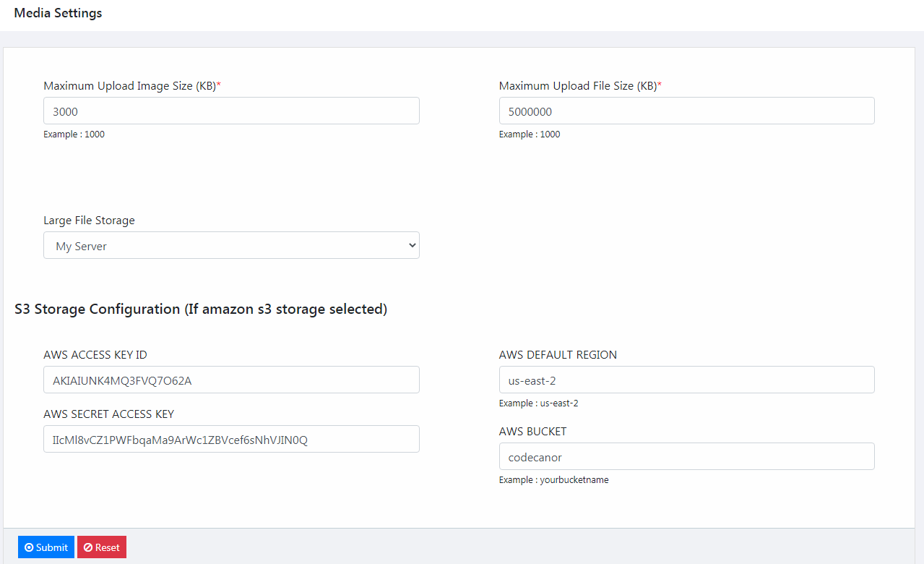Click the AWS SECRET ACCESS KEY field
924x564 pixels.
point(231,439)
